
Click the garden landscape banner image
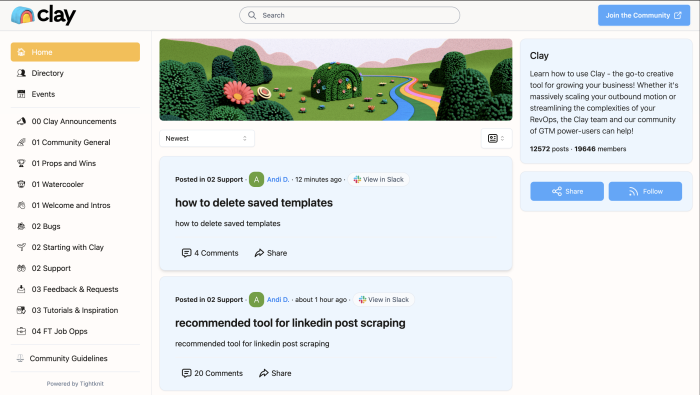(x=336, y=79)
